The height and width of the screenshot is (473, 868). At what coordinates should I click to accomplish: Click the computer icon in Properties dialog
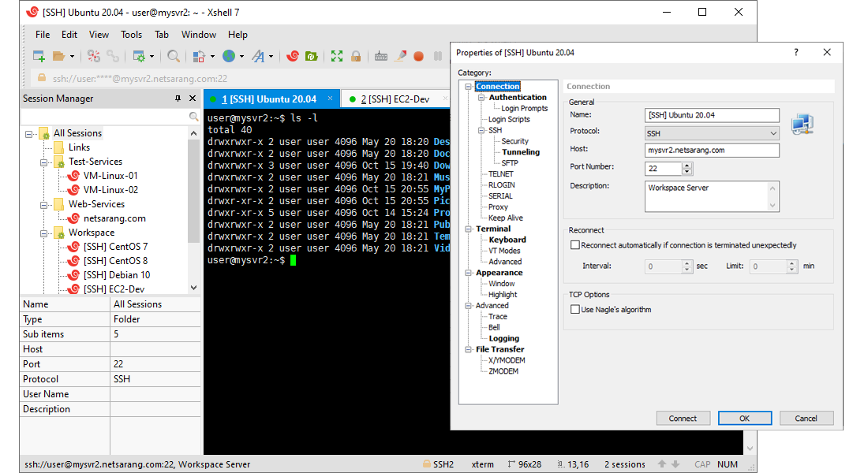click(803, 124)
